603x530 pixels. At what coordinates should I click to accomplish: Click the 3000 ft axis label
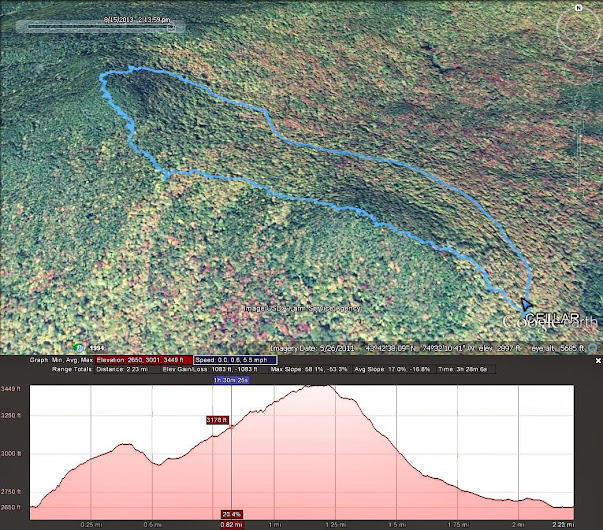tap(11, 454)
